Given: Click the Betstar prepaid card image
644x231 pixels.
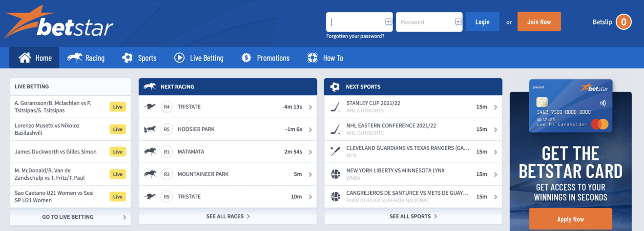Looking at the screenshot, I should coord(571,106).
